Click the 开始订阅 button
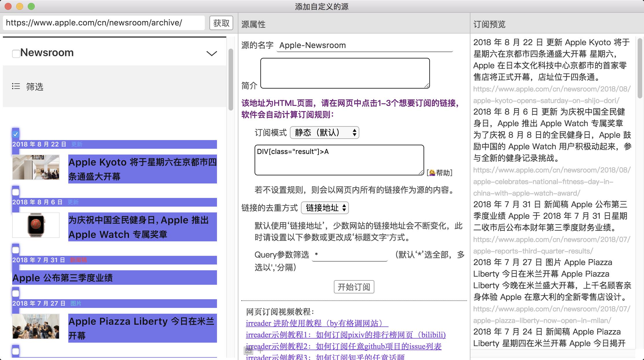The image size is (644, 360). click(x=354, y=287)
